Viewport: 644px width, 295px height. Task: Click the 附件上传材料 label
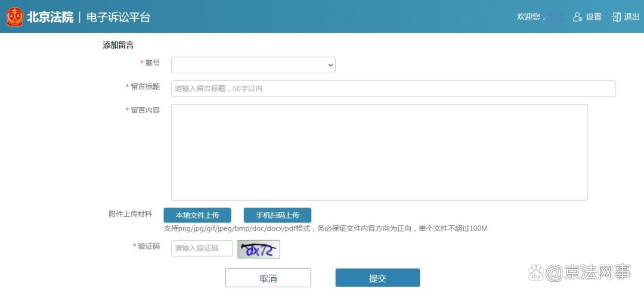coord(131,214)
